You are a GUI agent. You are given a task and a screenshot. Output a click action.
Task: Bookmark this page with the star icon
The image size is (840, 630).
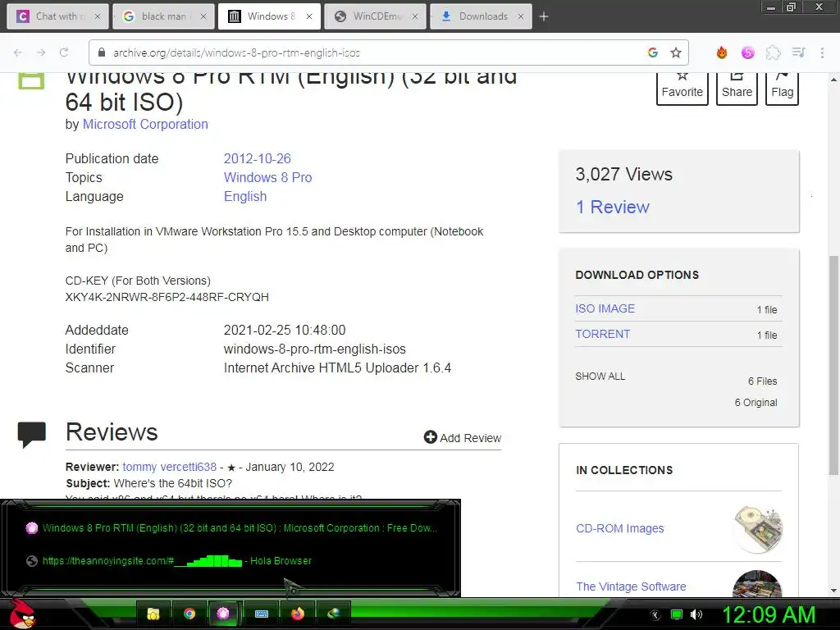click(x=676, y=52)
